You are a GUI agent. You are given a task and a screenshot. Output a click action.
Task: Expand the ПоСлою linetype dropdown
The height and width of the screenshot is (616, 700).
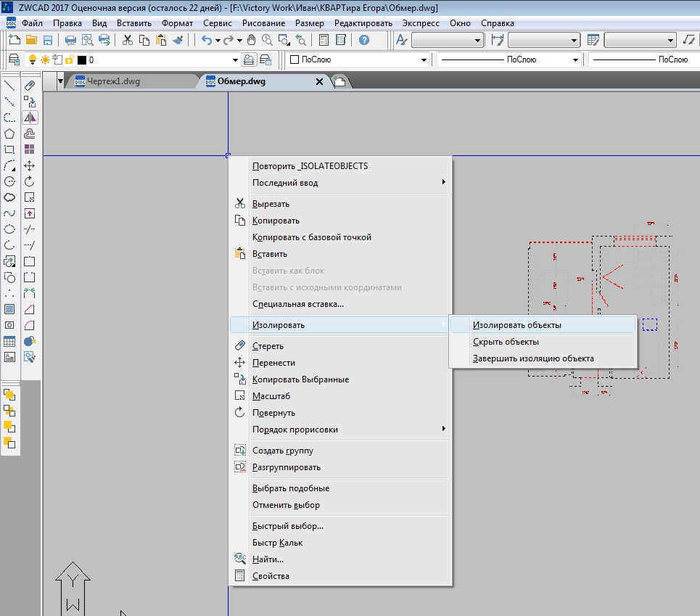pos(575,60)
